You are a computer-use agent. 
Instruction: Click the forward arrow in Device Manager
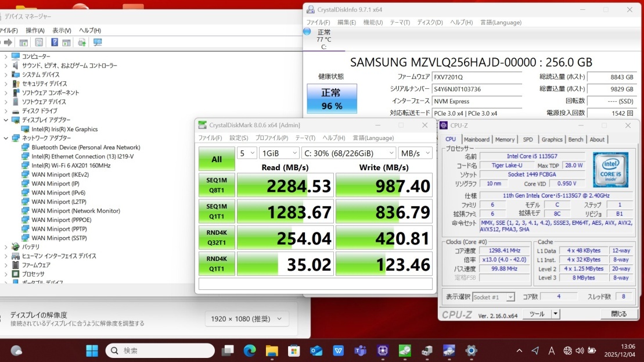pos(8,42)
